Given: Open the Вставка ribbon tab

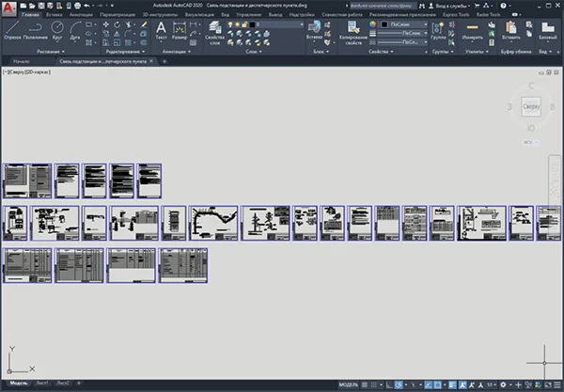Looking at the screenshot, I should [x=54, y=15].
